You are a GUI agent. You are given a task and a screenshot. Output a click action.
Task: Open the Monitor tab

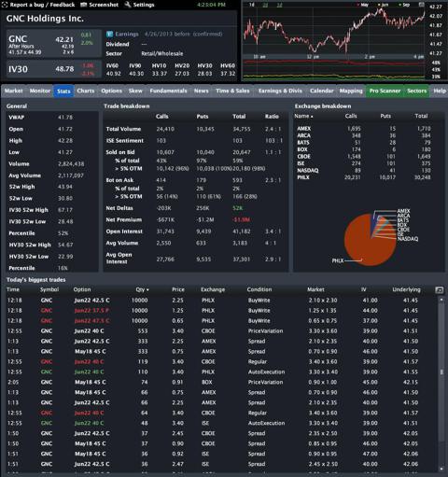click(x=40, y=91)
